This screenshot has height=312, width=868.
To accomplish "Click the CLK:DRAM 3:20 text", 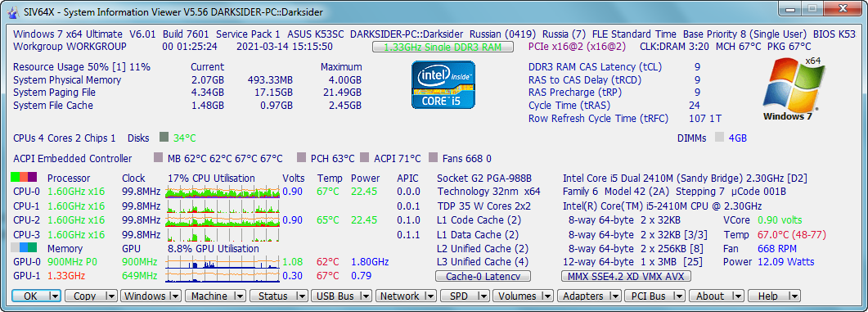I will [x=673, y=47].
